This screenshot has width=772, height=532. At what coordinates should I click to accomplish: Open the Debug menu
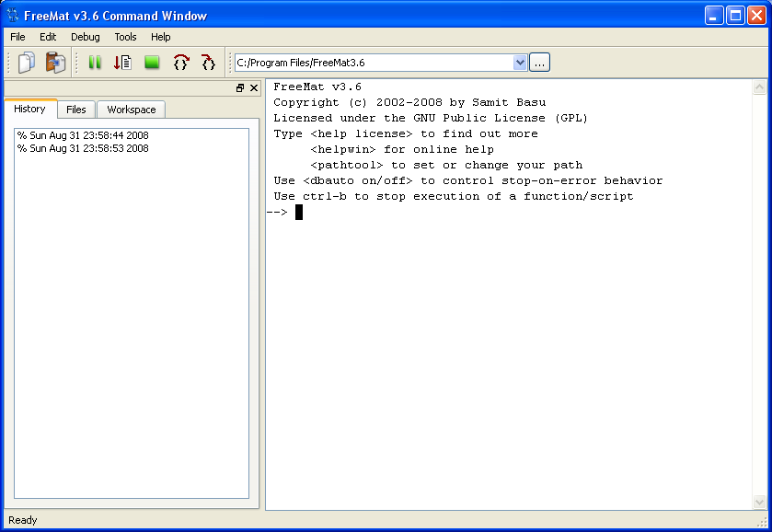[x=86, y=37]
